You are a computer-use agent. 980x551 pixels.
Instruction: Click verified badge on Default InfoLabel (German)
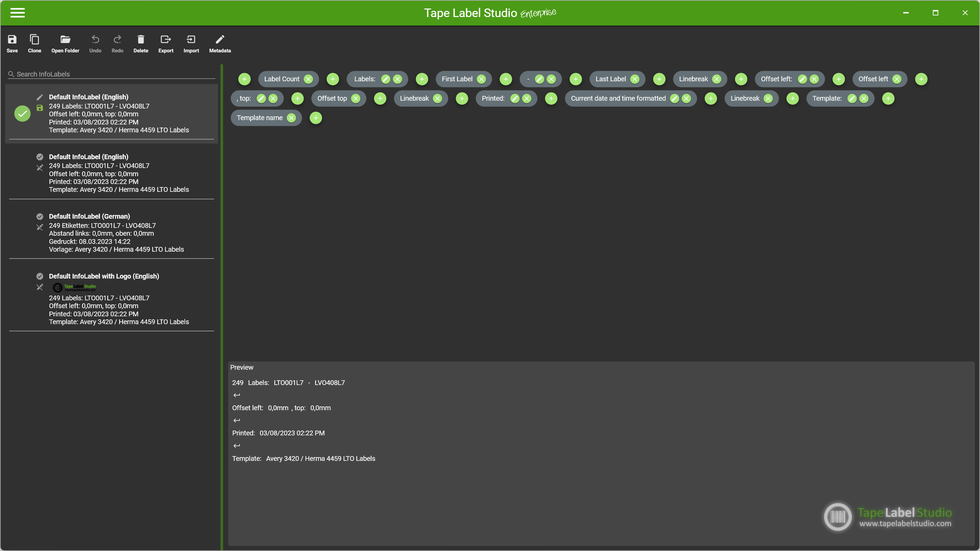point(39,217)
